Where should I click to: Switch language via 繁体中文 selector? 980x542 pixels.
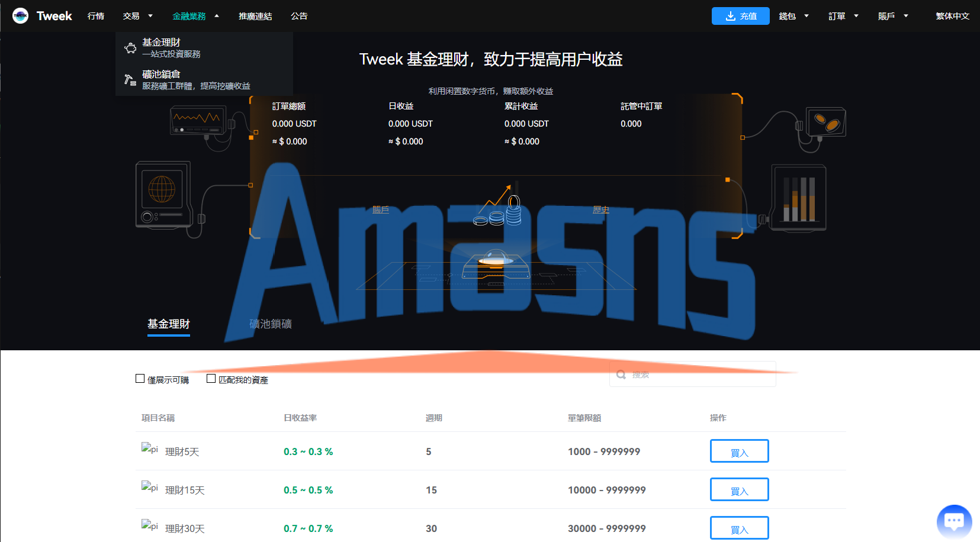(953, 16)
